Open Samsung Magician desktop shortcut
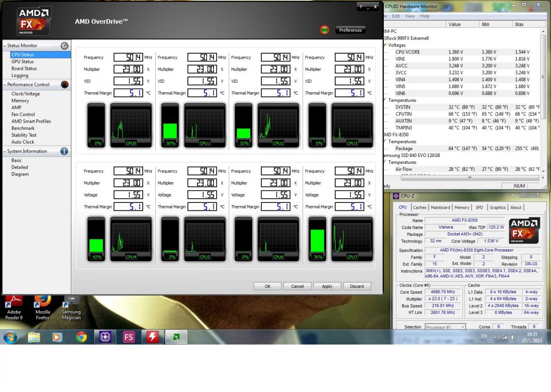The height and width of the screenshot is (392, 551). click(71, 308)
